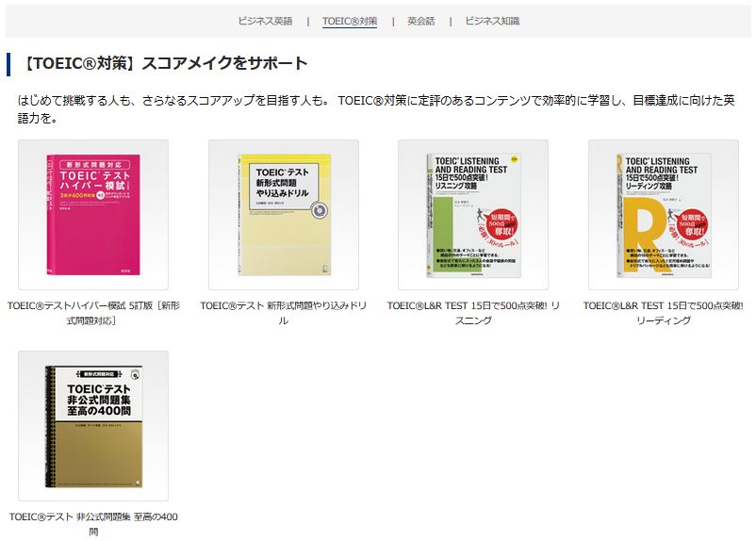The width and height of the screenshot is (756, 541).
Task: Select the green L リスニング攻略 book cover
Action: pos(473,215)
